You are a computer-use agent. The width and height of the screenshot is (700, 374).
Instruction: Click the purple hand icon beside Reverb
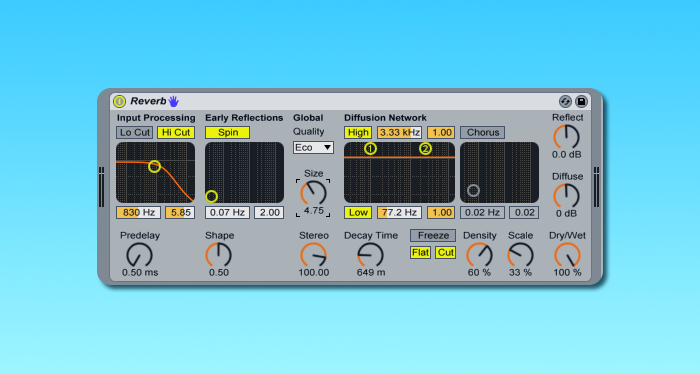coord(174,101)
